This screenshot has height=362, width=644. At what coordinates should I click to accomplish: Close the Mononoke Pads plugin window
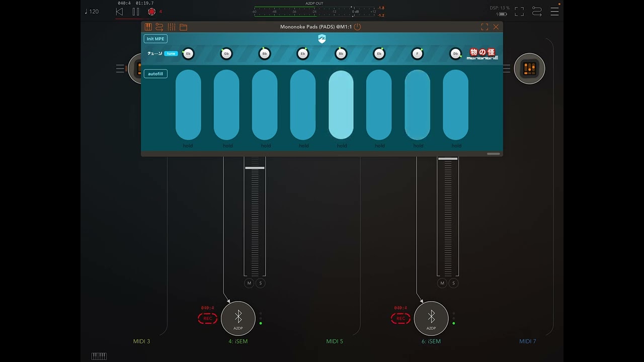click(x=496, y=27)
